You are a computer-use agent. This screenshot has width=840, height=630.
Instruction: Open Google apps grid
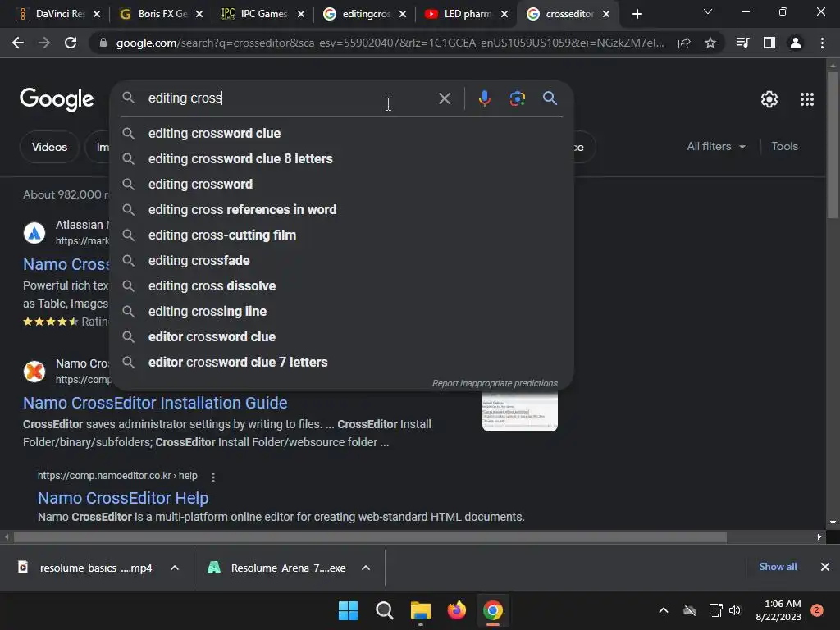807,99
